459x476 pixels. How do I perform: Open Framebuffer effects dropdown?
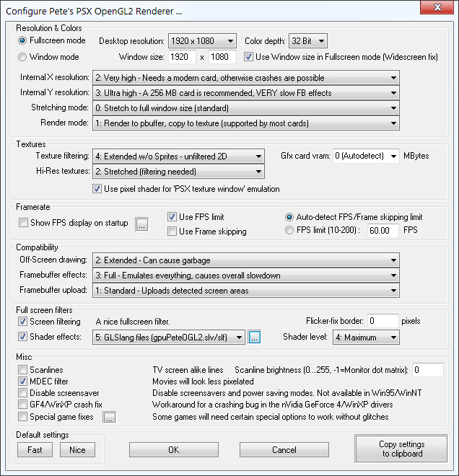tap(246, 276)
